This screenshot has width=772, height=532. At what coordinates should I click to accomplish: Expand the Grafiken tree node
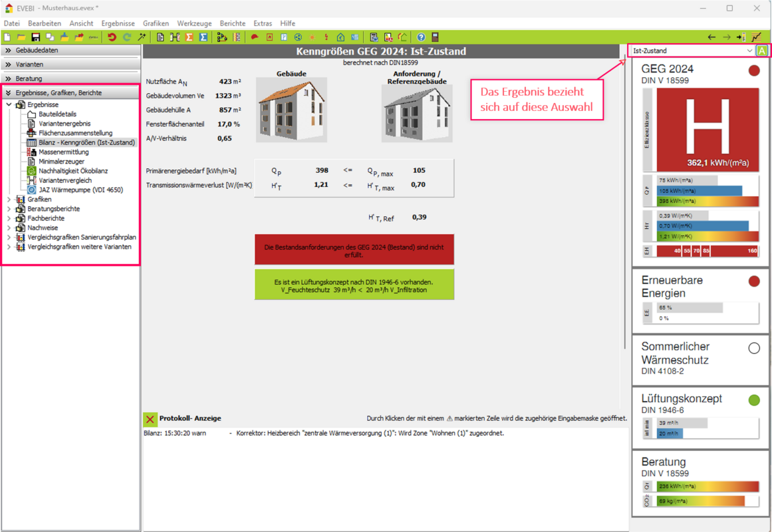[9, 199]
